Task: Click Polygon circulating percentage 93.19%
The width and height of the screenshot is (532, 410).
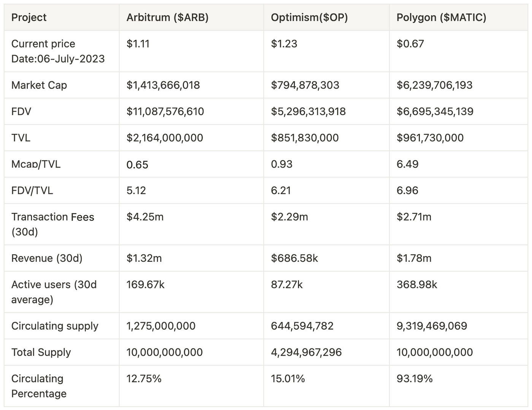Action: (415, 378)
